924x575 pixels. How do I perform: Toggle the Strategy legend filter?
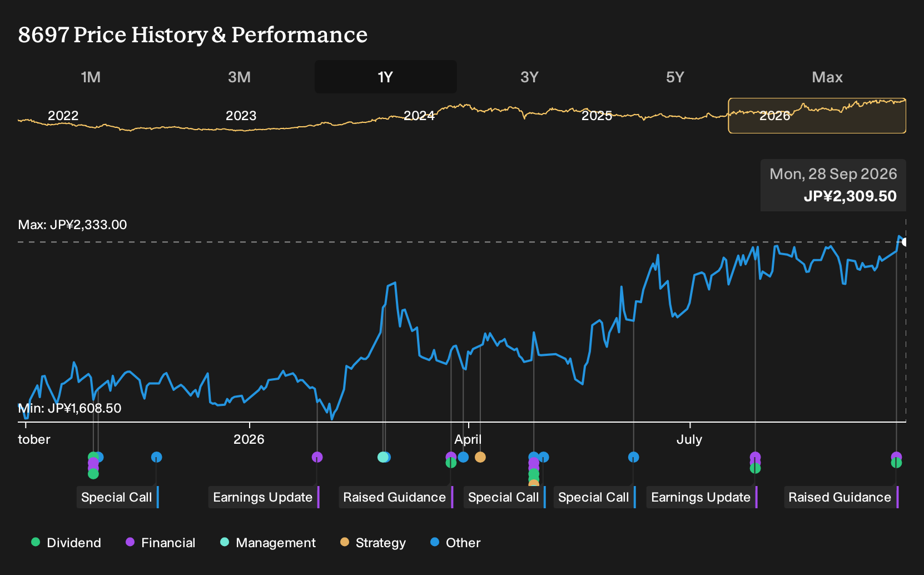[x=373, y=543]
